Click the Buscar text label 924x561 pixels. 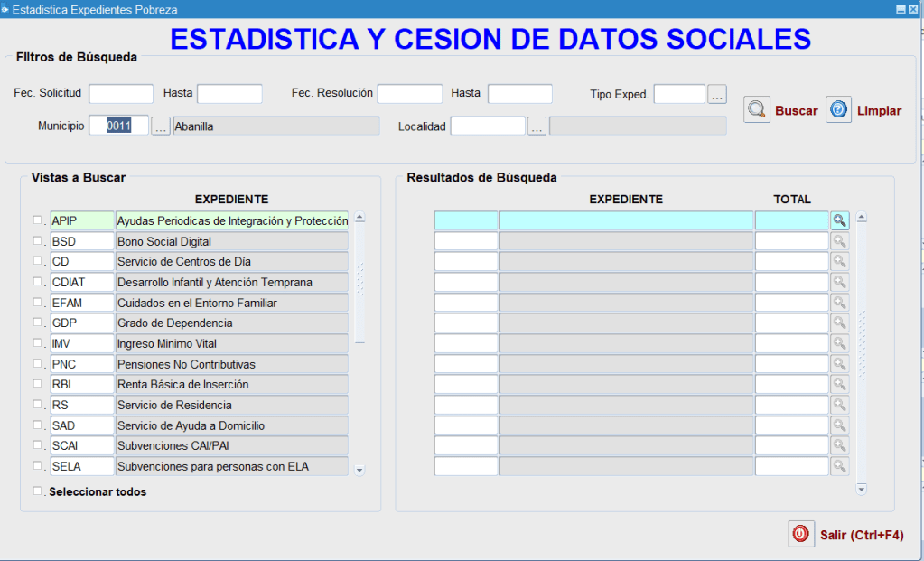click(796, 110)
